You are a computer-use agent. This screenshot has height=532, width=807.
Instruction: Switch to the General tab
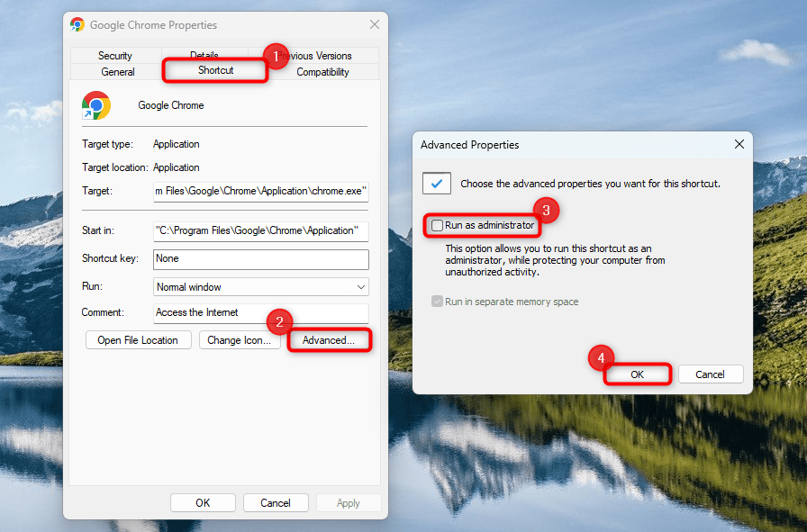coord(118,72)
